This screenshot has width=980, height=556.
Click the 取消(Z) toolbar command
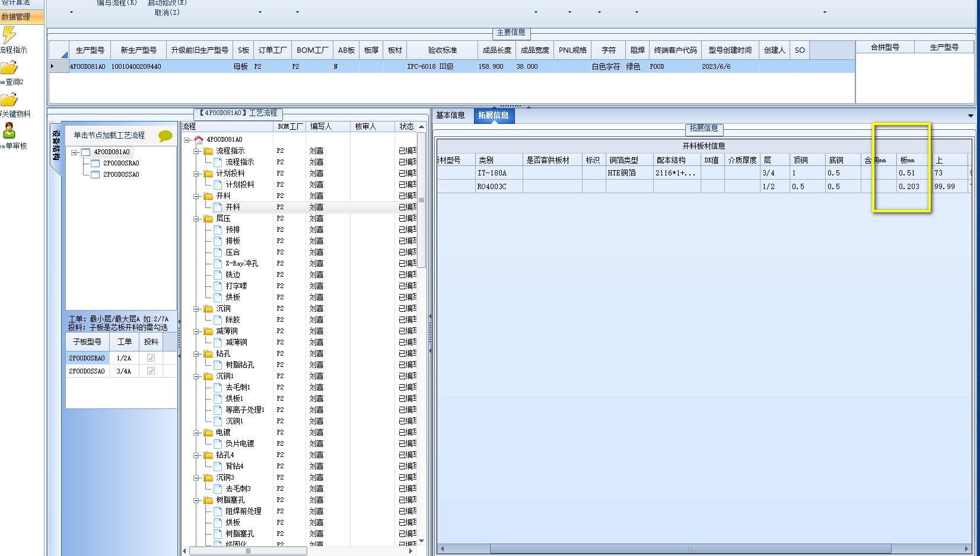click(167, 12)
